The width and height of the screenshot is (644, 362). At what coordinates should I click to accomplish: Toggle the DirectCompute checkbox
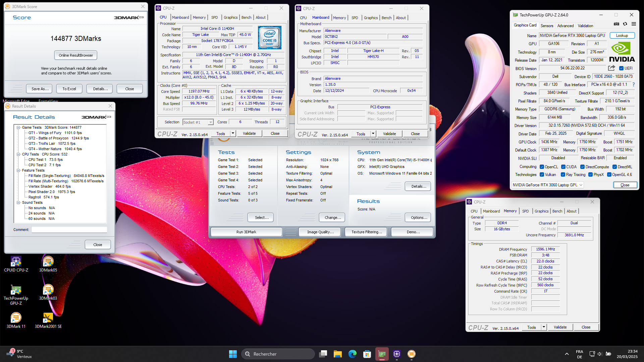tap(583, 167)
